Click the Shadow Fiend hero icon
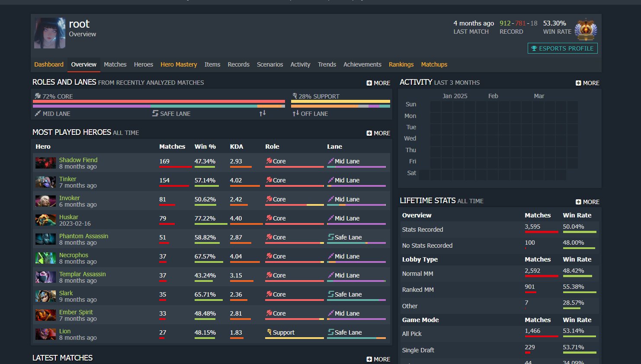Viewport: 641px width, 364px height. [x=45, y=163]
